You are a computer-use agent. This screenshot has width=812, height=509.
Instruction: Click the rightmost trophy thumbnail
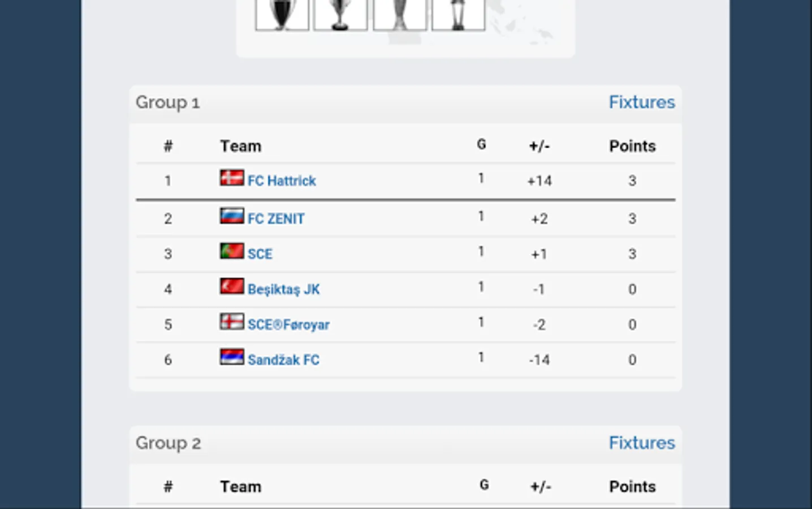coord(458,14)
